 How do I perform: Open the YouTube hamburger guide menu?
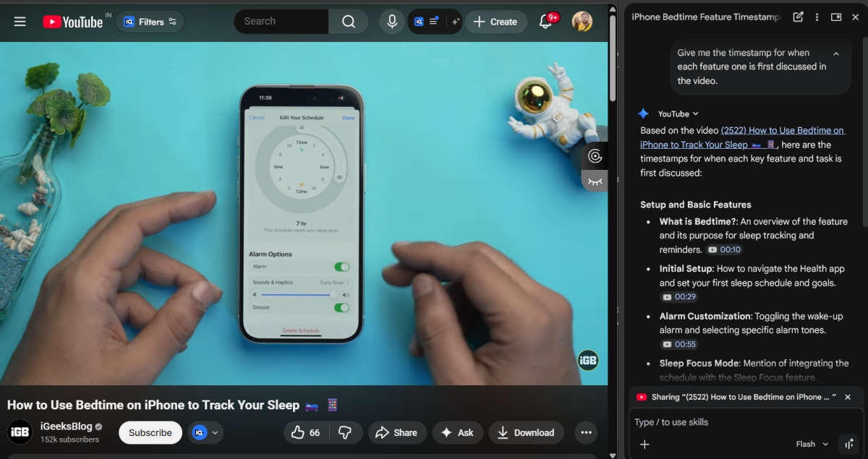[20, 22]
